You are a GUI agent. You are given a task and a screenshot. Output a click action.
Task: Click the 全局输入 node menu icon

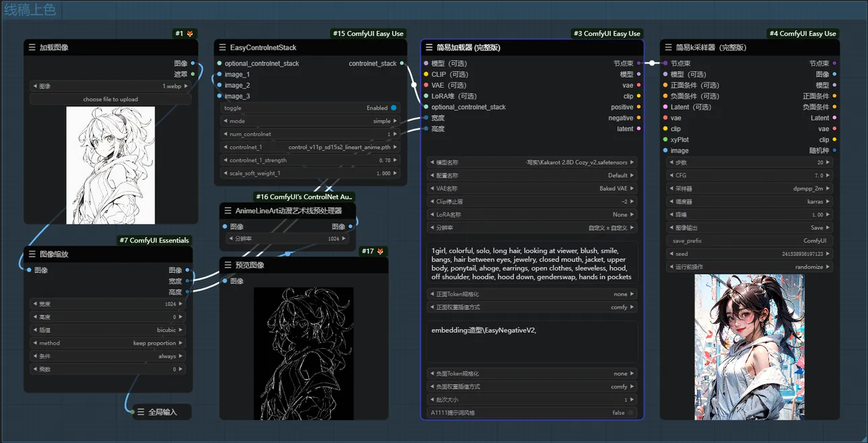[x=141, y=412]
